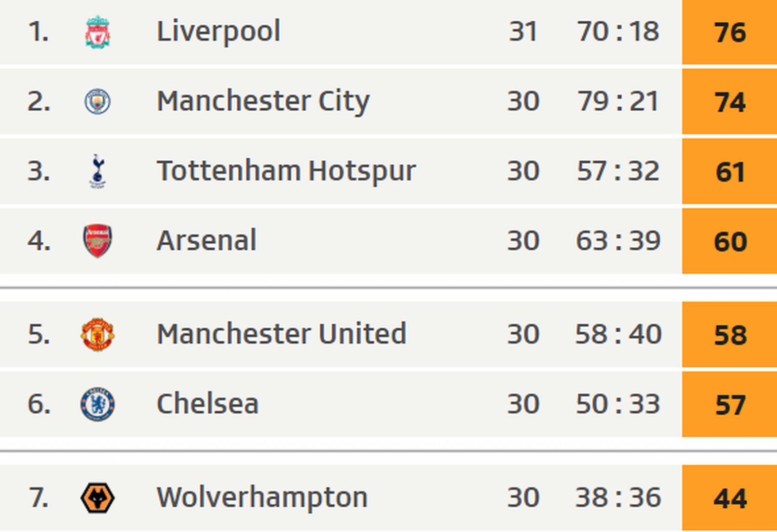Open the Liverpool team link

pos(219,31)
